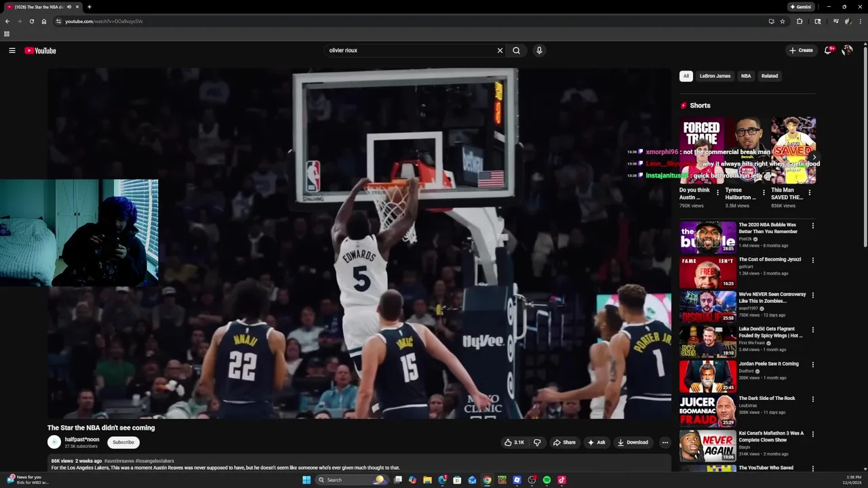The image size is (868, 488).
Task: Open options for 2020 NBA Bubble video
Action: (x=813, y=226)
